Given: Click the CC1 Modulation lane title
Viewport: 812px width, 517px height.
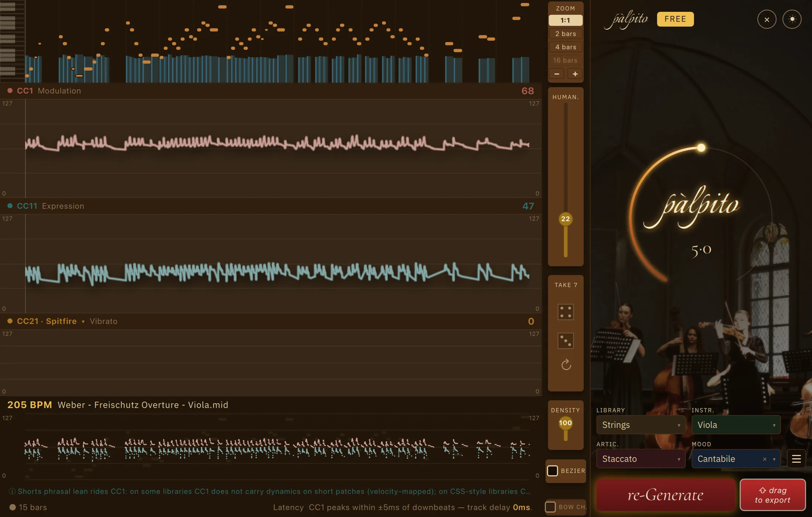Looking at the screenshot, I should (x=49, y=91).
